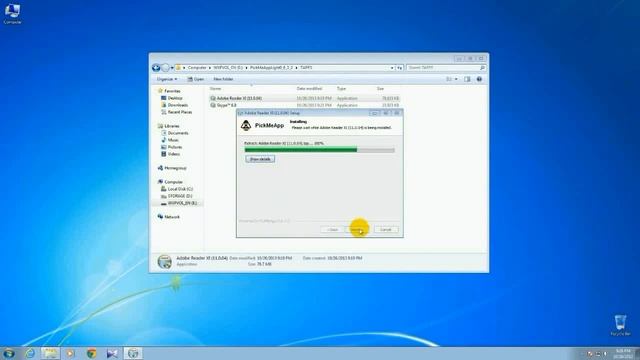Select Homegroup in the navigation pane
Screen dimensions: 640x360
click(175, 168)
